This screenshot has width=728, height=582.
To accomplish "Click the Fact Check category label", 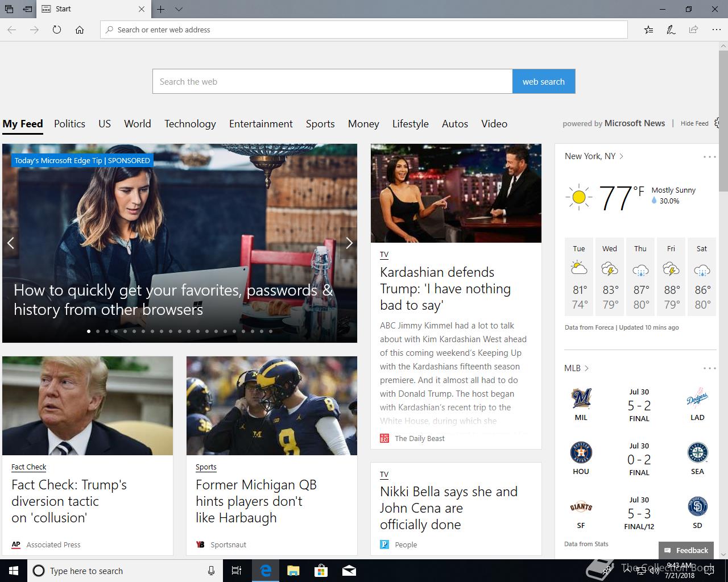I will pos(29,467).
